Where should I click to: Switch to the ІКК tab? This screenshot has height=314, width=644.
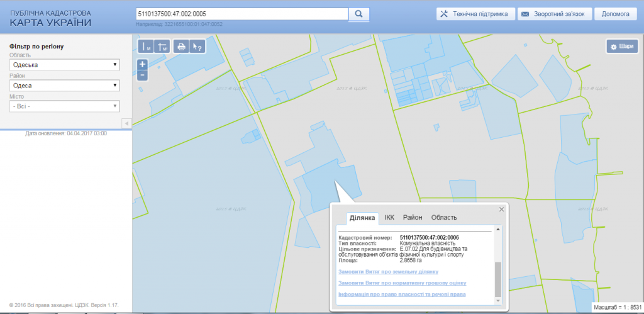(389, 218)
